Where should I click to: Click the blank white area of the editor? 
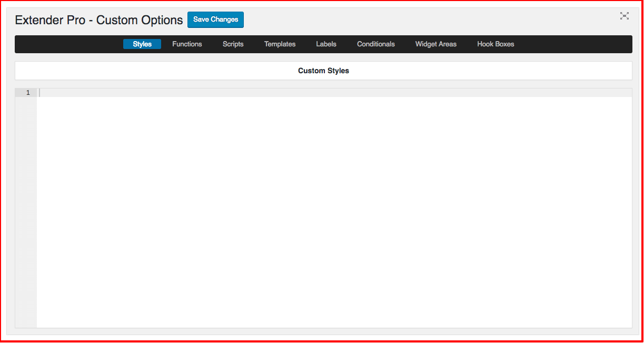[334, 211]
